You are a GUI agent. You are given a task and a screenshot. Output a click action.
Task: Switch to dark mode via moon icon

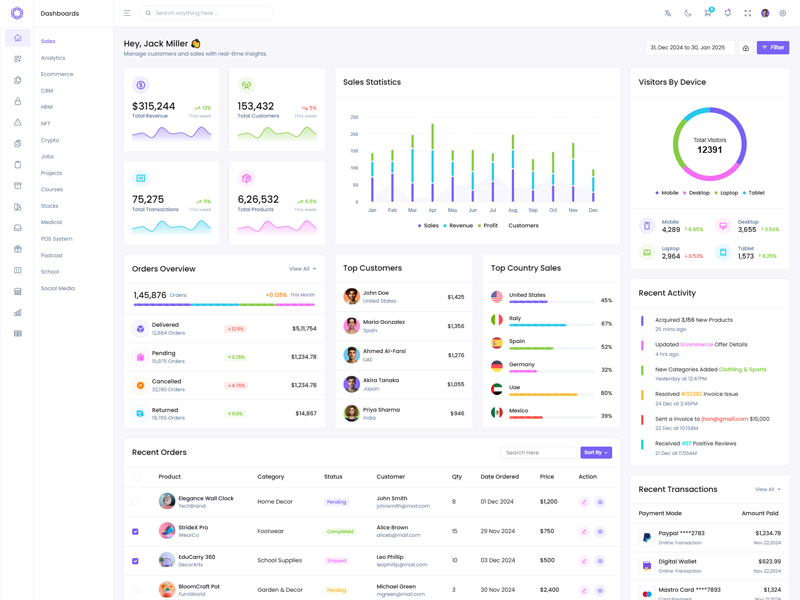tap(688, 13)
